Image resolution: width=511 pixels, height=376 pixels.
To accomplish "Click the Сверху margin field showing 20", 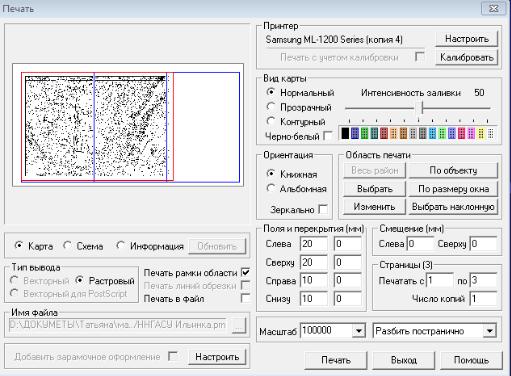I will (x=313, y=262).
